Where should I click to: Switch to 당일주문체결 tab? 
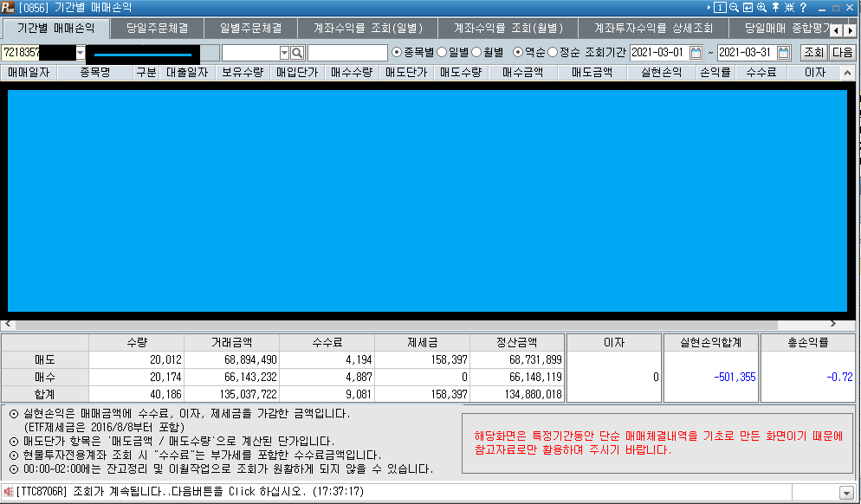click(x=157, y=29)
